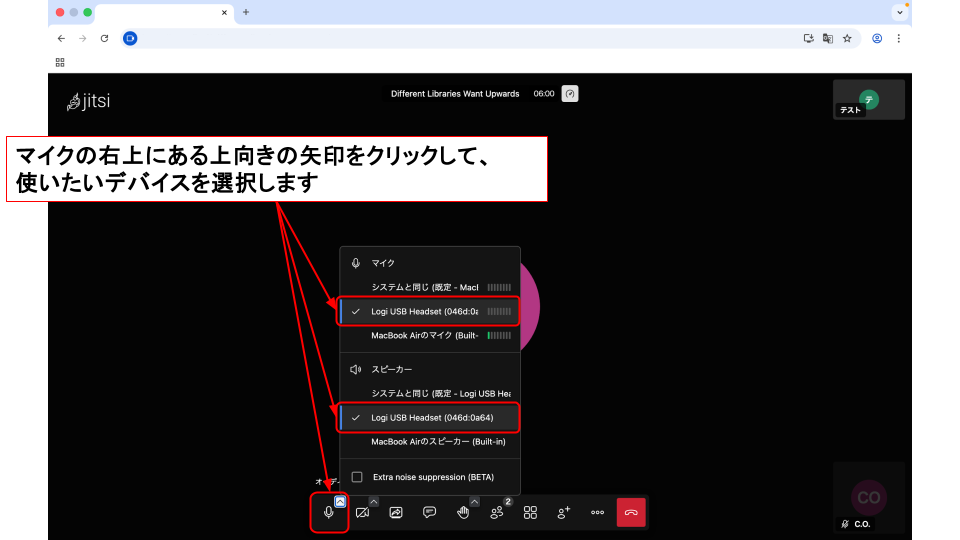Mute the microphone in the toolbar

coord(328,512)
